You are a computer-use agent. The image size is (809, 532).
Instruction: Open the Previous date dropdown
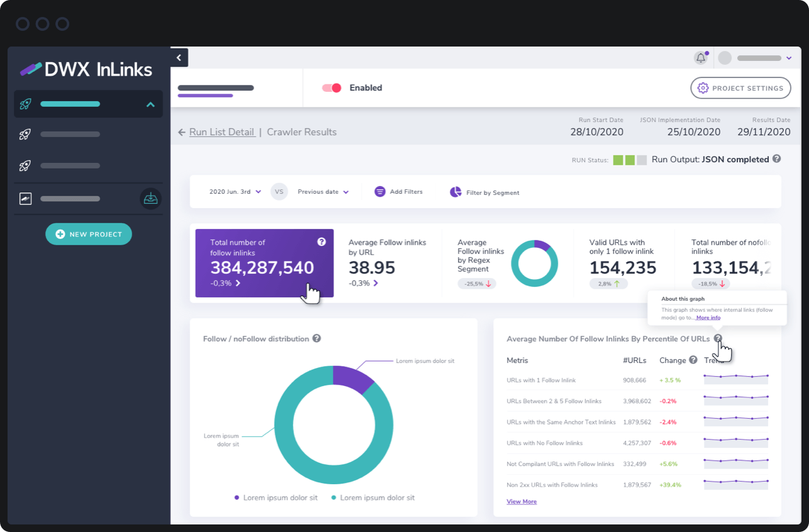click(x=323, y=192)
